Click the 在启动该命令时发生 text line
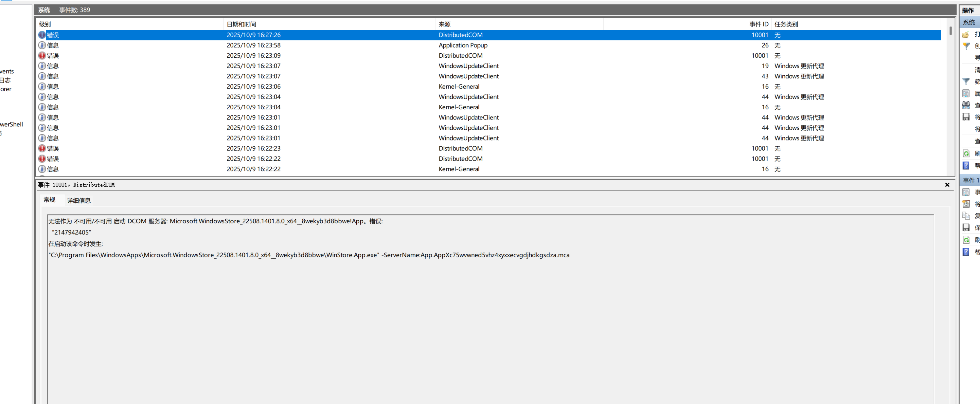This screenshot has width=980, height=404. tap(75, 244)
